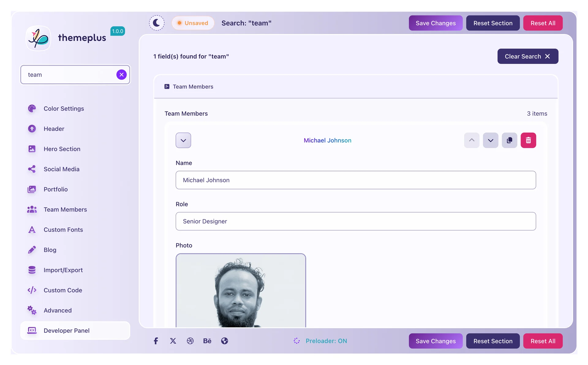Image resolution: width=588 pixels, height=365 pixels.
Task: Open the Behance social icon
Action: pos(207,341)
